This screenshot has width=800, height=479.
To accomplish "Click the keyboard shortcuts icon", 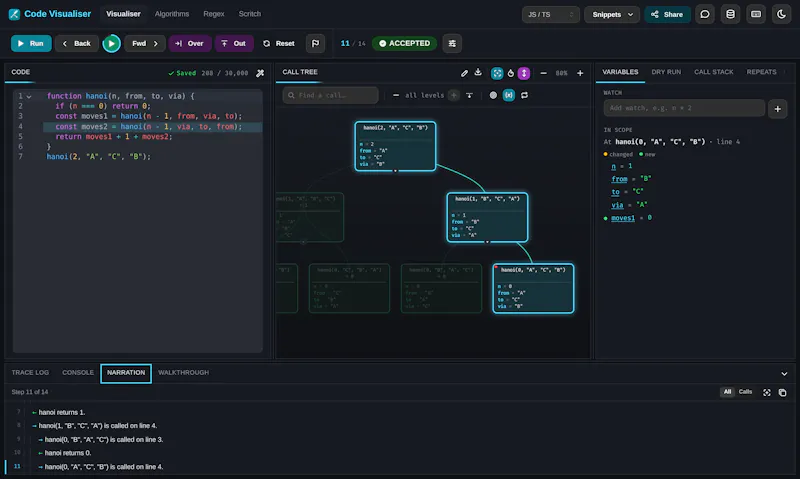I will click(756, 14).
